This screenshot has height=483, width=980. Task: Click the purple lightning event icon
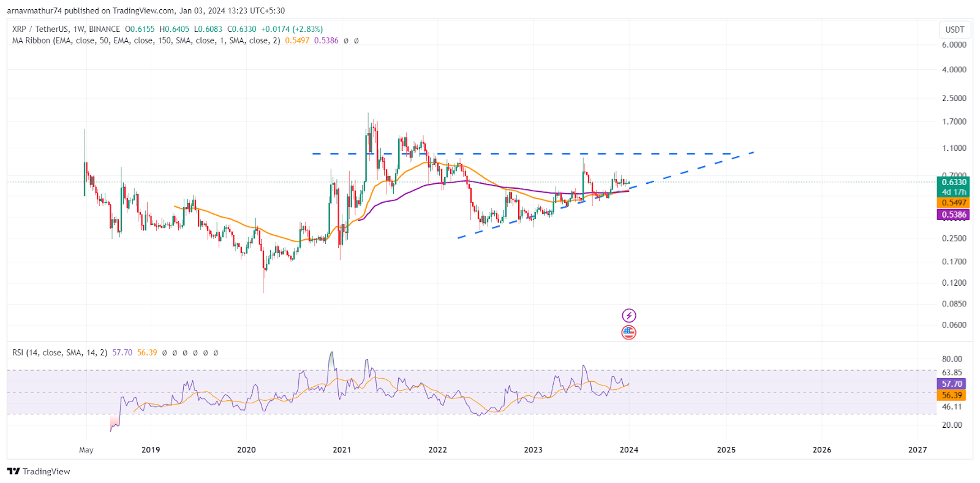pos(629,316)
